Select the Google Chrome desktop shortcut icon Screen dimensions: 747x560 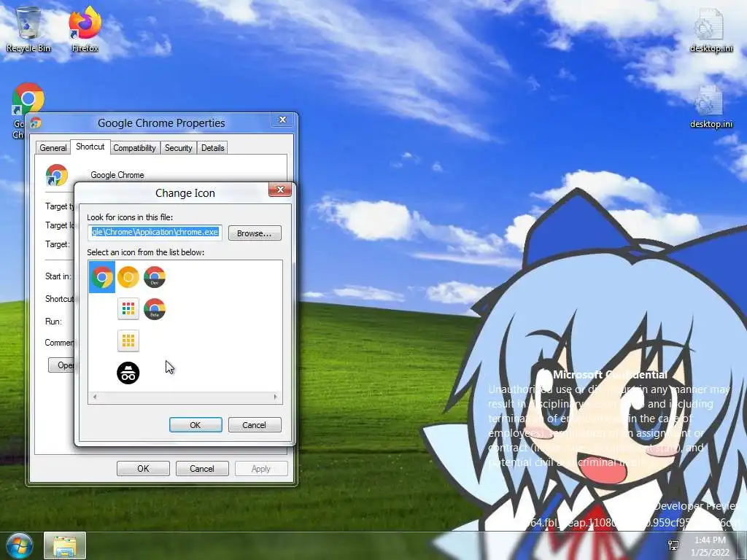click(x=28, y=99)
